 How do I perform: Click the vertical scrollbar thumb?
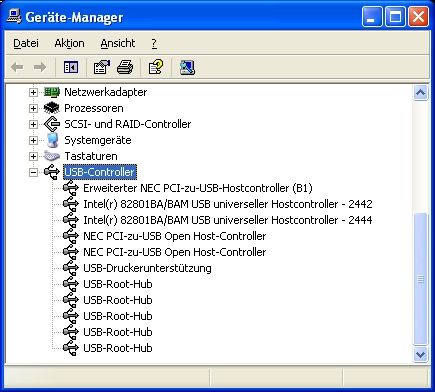[420, 279]
